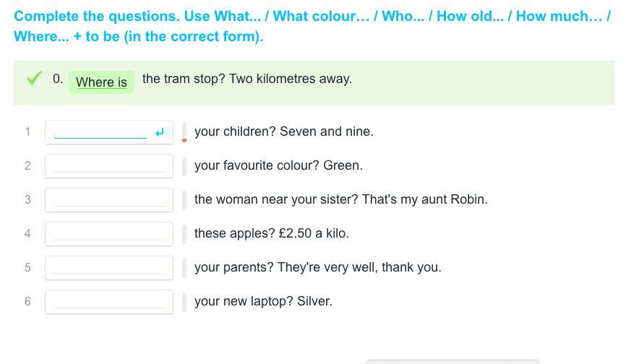The width and height of the screenshot is (631, 364).
Task: Click the grey marker before 'these apples?'
Action: (184, 234)
